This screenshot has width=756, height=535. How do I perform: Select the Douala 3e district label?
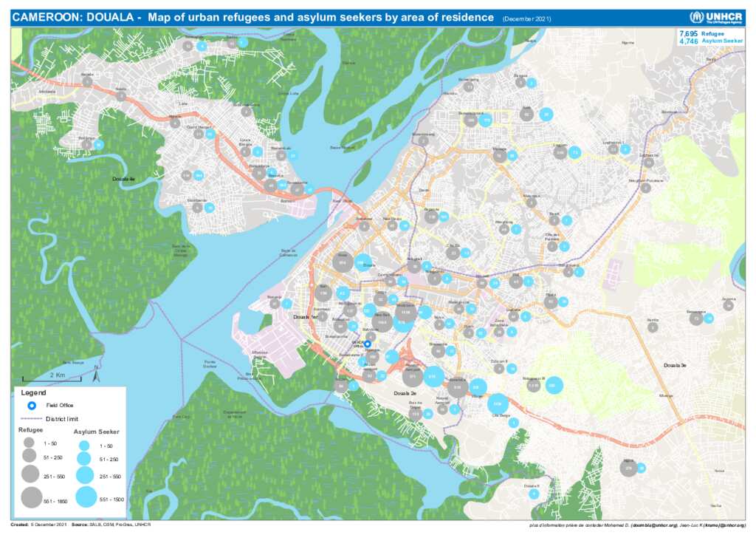674,366
